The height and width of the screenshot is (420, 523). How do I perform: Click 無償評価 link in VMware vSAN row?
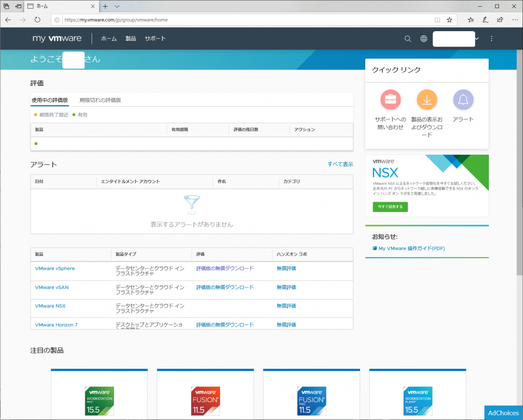[x=286, y=287]
